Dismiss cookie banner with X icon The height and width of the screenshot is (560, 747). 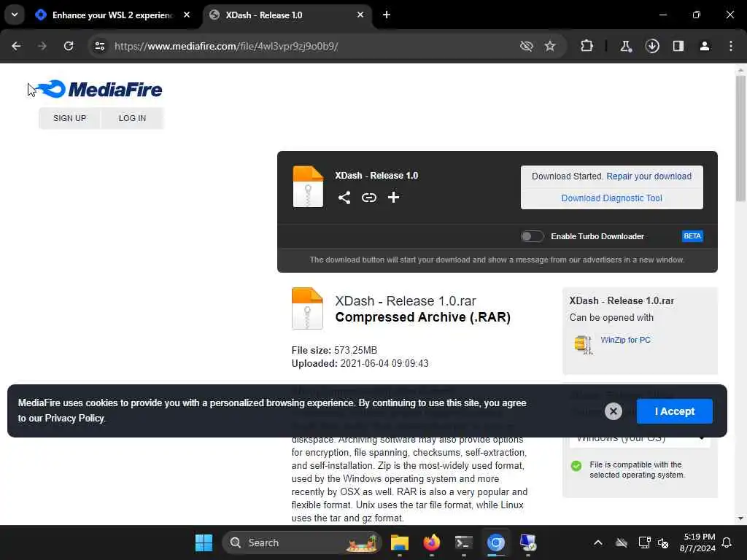(613, 411)
